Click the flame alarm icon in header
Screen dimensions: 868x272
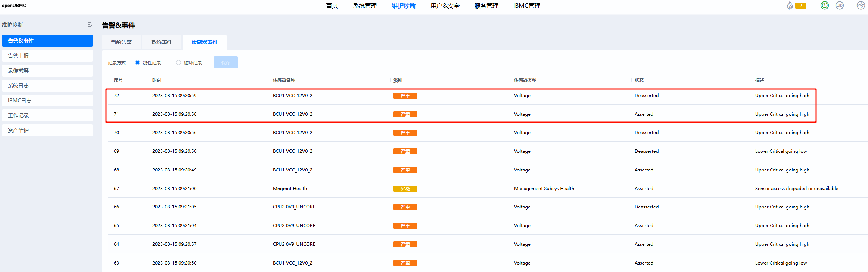(x=790, y=6)
